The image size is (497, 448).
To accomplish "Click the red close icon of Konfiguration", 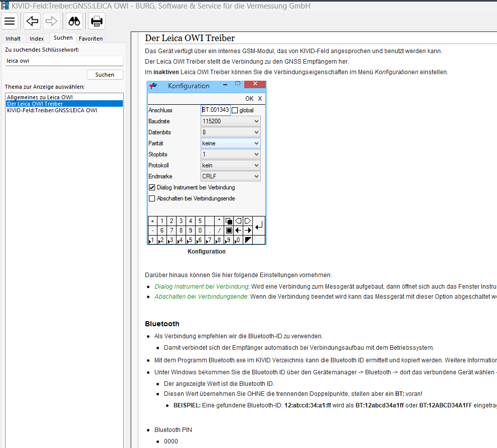I will point(256,84).
